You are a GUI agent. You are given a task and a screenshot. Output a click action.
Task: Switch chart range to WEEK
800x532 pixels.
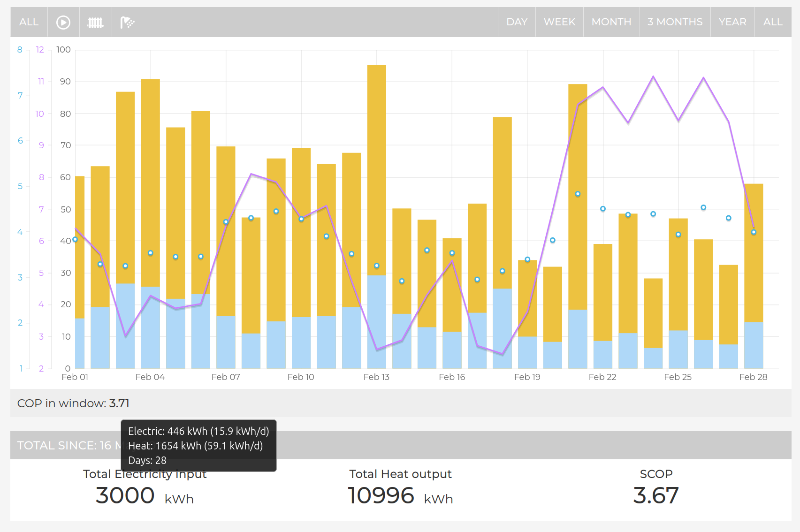[x=559, y=22]
